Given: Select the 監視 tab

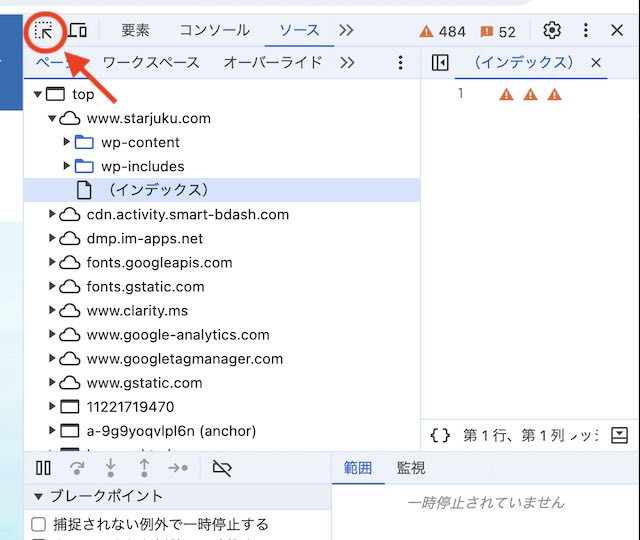Looking at the screenshot, I should pyautogui.click(x=411, y=468).
